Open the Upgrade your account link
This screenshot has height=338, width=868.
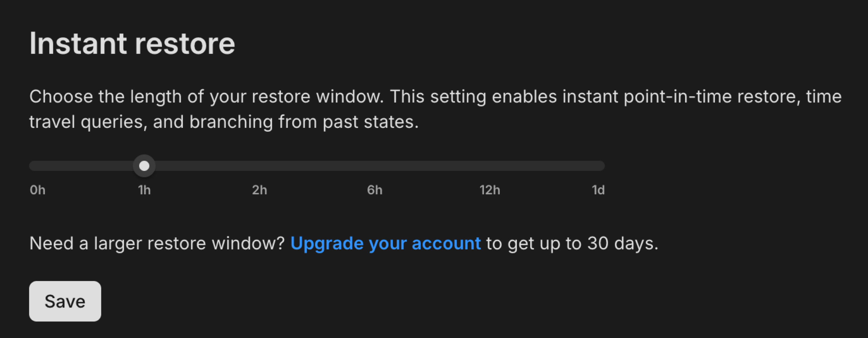[x=386, y=243]
